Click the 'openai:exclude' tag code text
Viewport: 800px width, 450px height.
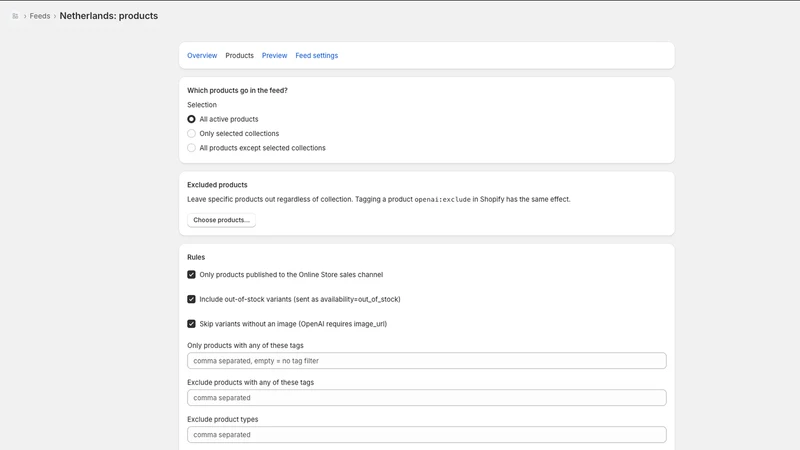coord(442,199)
